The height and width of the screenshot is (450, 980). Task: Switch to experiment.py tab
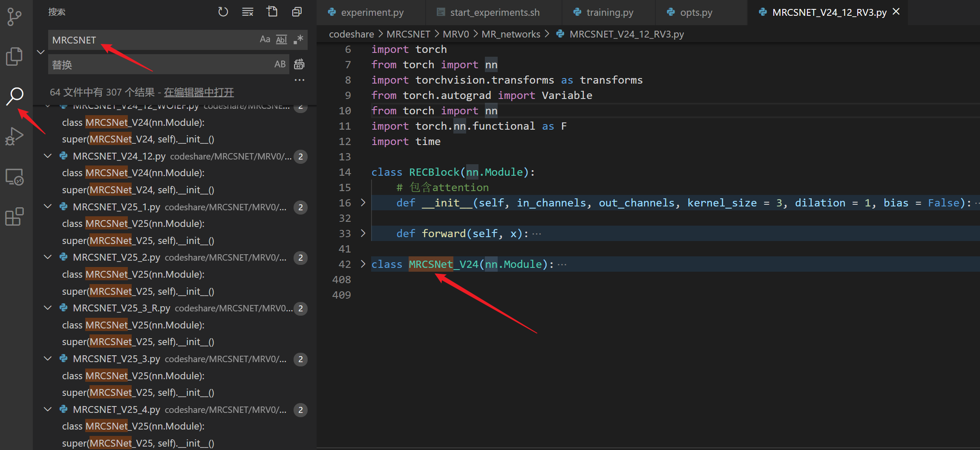pyautogui.click(x=371, y=12)
